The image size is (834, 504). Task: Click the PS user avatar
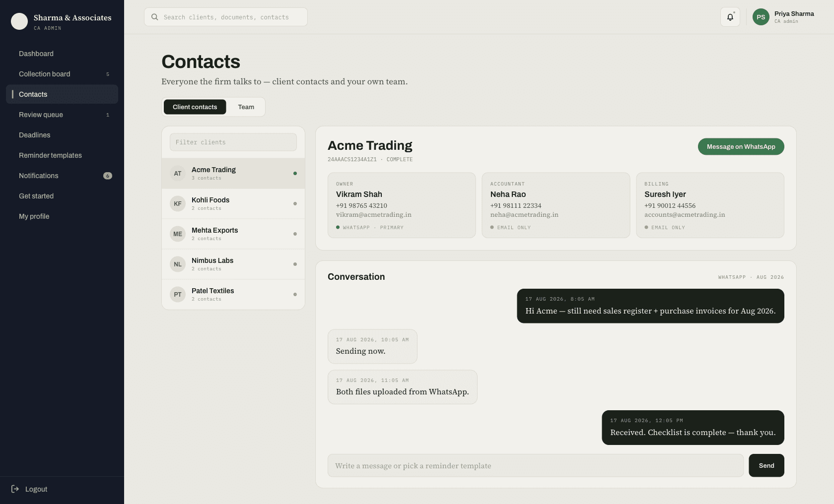click(761, 17)
